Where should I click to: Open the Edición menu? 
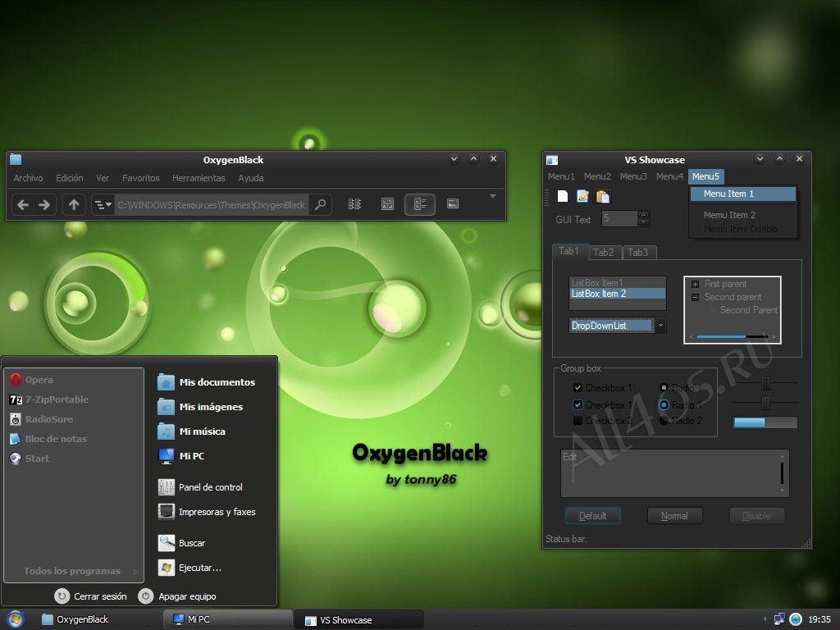(x=70, y=178)
